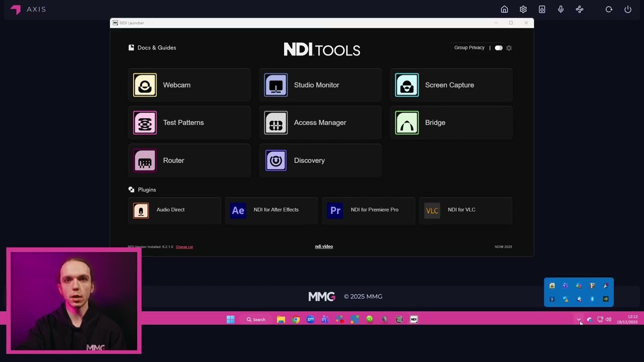
Task: Open AXIS settings gear in top bar
Action: 523,9
